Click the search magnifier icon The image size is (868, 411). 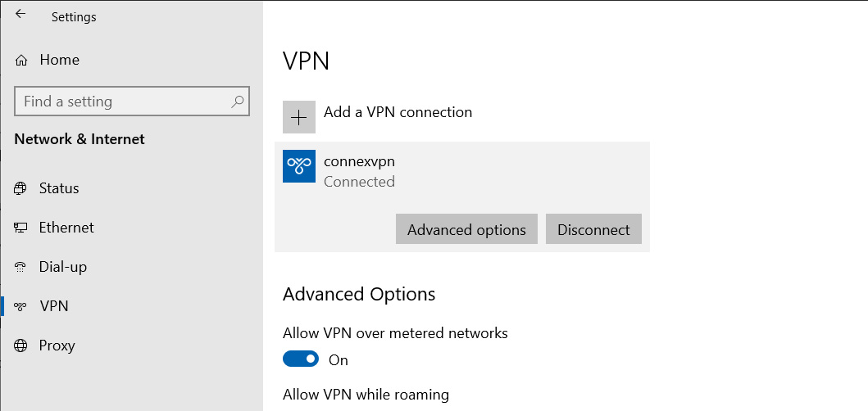pos(237,102)
